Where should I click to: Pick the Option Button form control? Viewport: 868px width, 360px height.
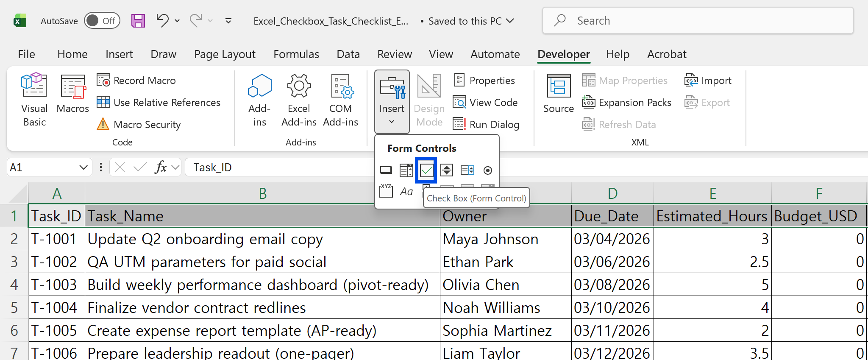pyautogui.click(x=487, y=170)
